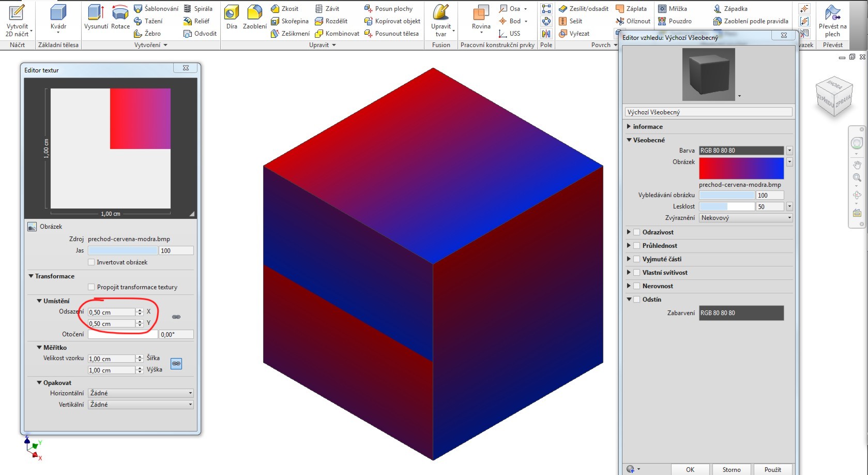Open the Povrch panel menu
868x475 pixels.
pyautogui.click(x=604, y=45)
